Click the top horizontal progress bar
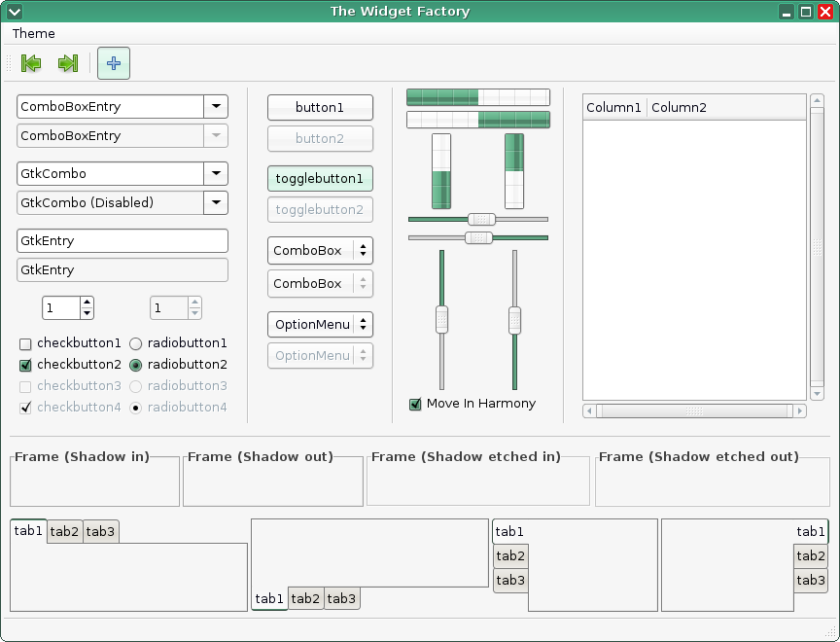The height and width of the screenshot is (642, 840). pyautogui.click(x=478, y=97)
